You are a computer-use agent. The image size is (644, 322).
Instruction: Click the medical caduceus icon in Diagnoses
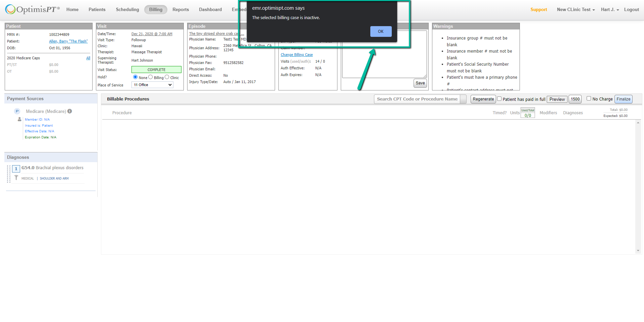pyautogui.click(x=16, y=178)
